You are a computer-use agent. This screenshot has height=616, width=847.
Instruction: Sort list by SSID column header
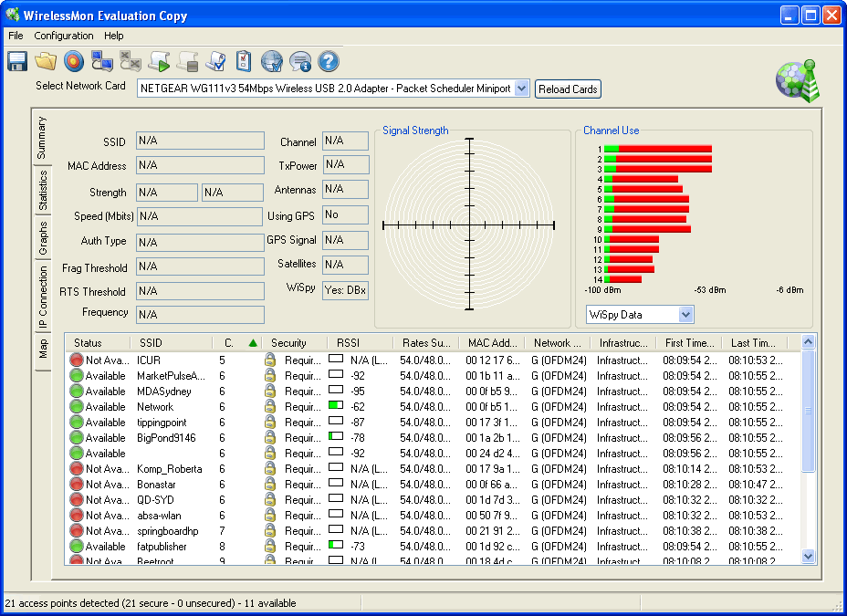click(x=172, y=343)
